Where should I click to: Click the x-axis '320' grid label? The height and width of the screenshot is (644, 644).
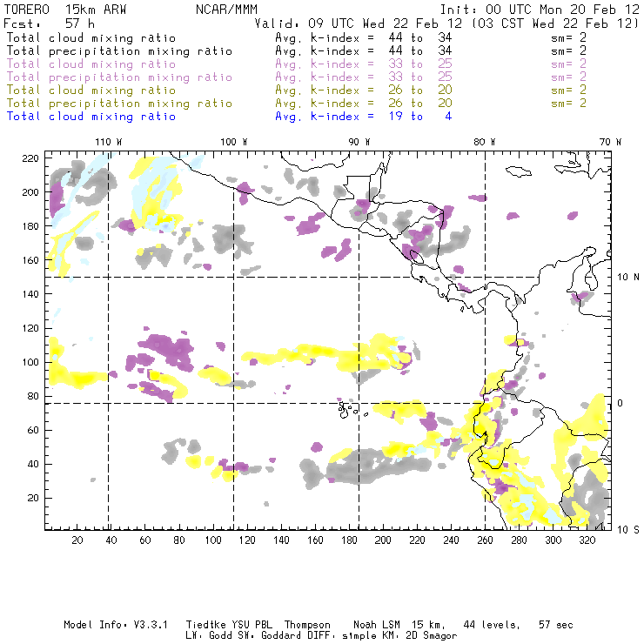pyautogui.click(x=587, y=540)
